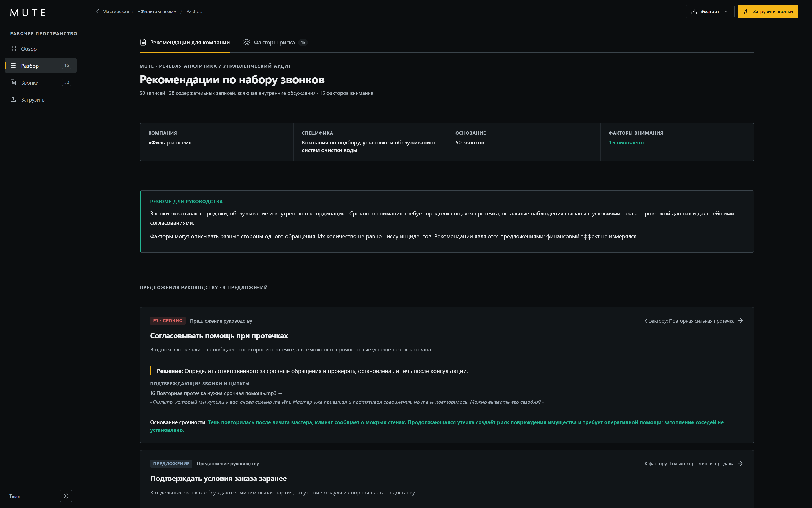Click the РЕЗЮМЕ ДЛЯ РУКОВОДСТВА heading
The width and height of the screenshot is (812, 508).
tap(186, 202)
